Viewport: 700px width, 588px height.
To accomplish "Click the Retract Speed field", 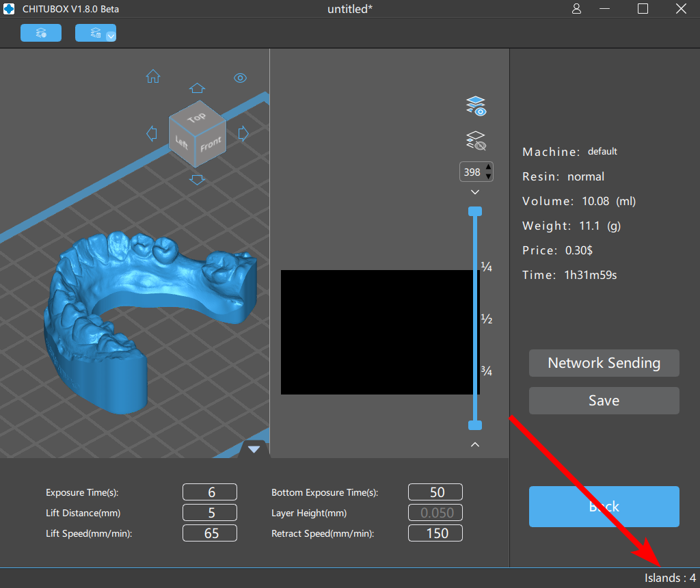I will [x=435, y=533].
